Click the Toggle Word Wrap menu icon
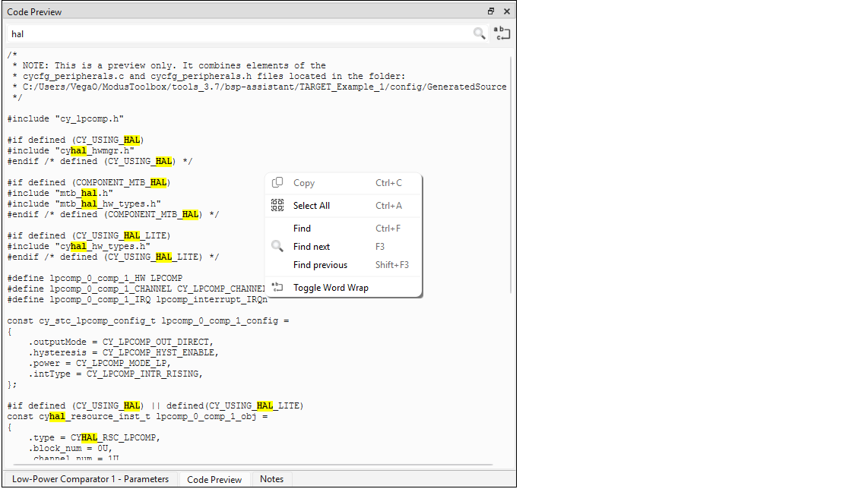 pos(277,288)
